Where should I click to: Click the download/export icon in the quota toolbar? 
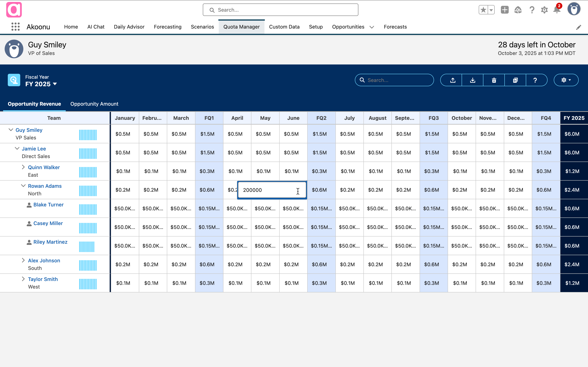[472, 80]
